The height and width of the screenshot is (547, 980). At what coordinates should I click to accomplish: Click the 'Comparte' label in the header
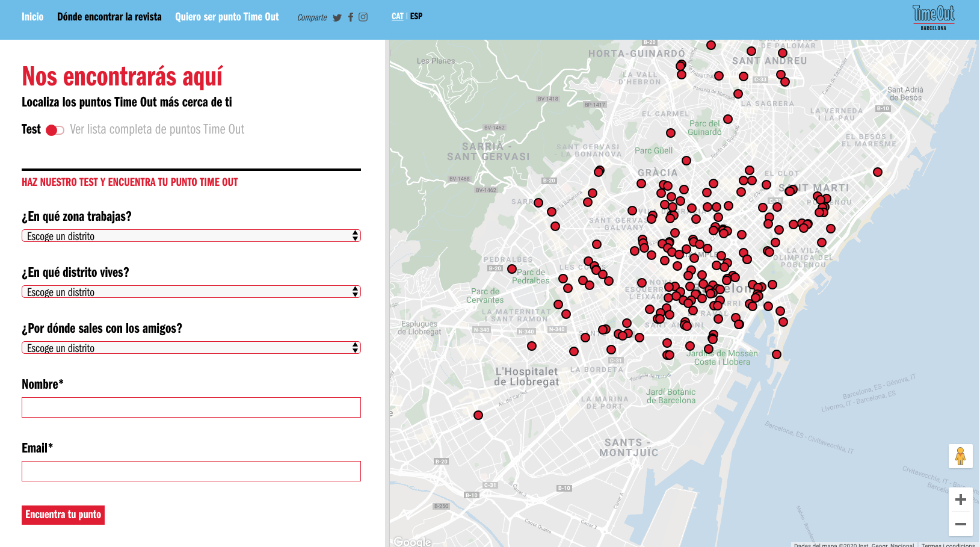click(x=312, y=17)
